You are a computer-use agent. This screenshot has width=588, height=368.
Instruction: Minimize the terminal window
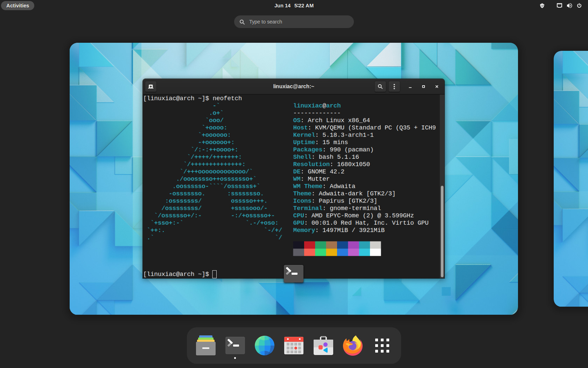pyautogui.click(x=410, y=87)
